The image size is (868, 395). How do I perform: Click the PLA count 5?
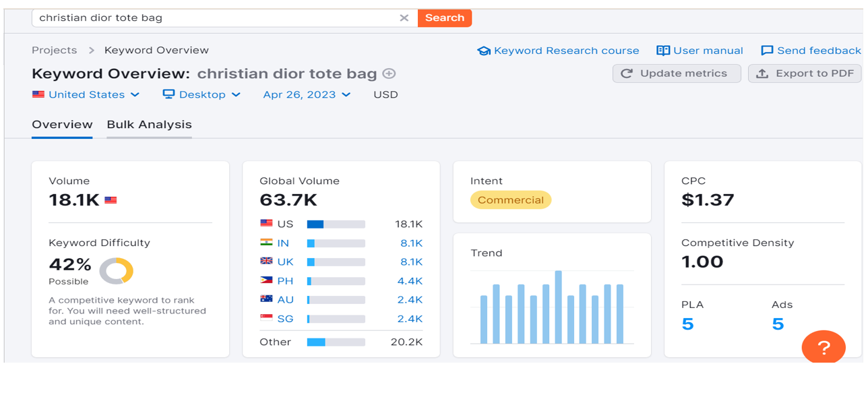pyautogui.click(x=687, y=324)
